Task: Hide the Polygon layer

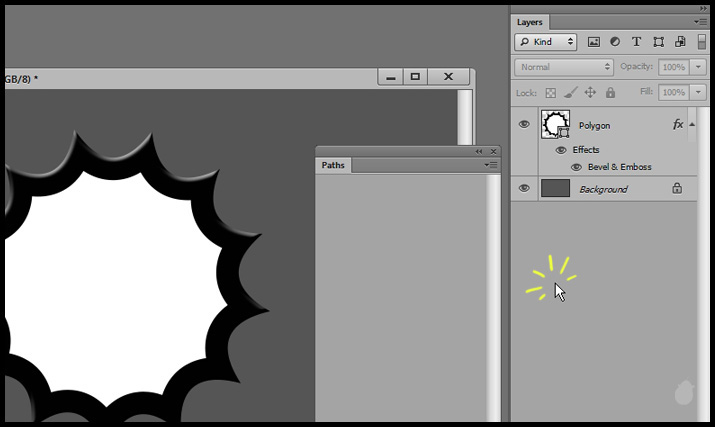Action: pyautogui.click(x=524, y=125)
